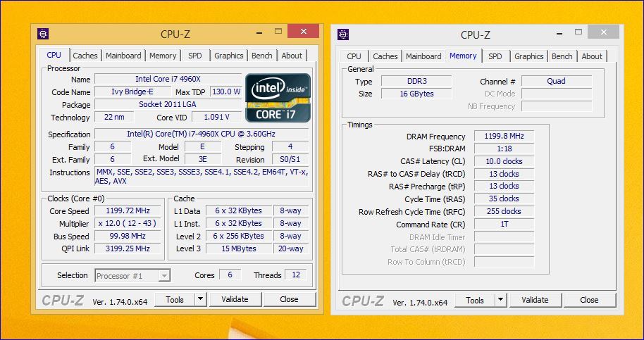This screenshot has height=340, width=644.
Task: Click the Max TDP value '130.0 W'
Action: click(x=226, y=92)
